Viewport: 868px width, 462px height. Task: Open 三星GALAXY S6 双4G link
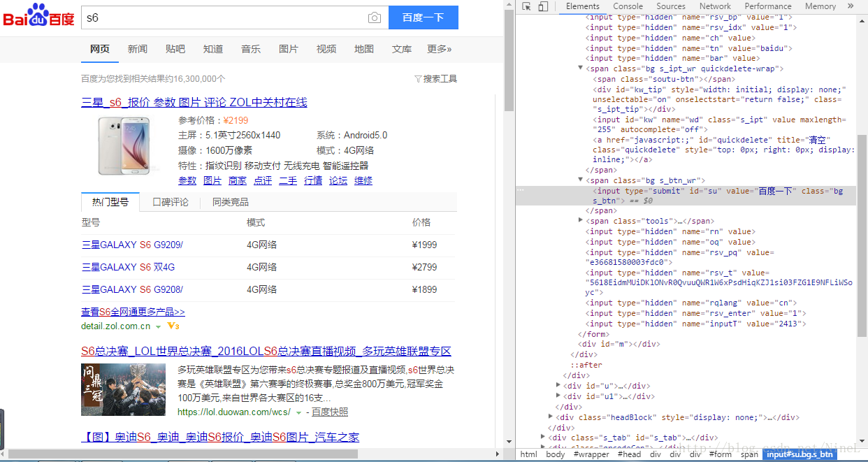(128, 267)
